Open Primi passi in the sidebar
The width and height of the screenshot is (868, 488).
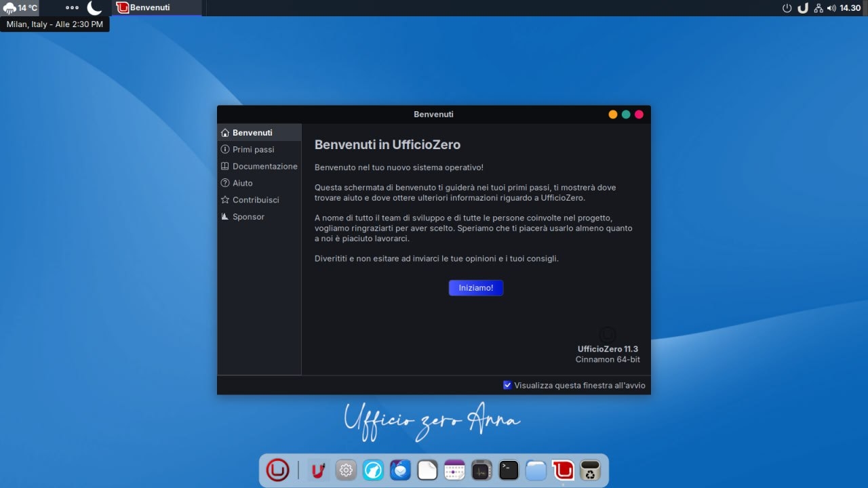[x=253, y=149]
